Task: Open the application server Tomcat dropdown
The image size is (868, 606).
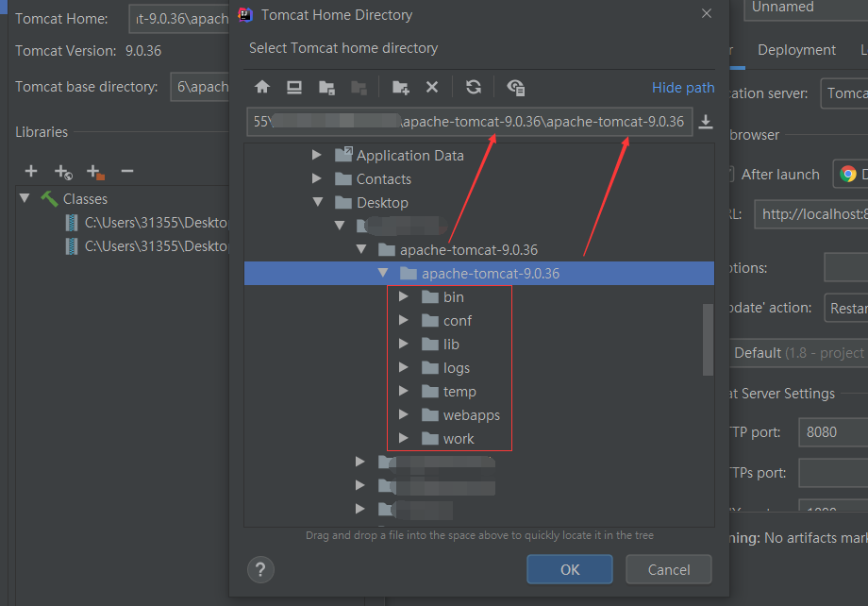Action: [844, 93]
